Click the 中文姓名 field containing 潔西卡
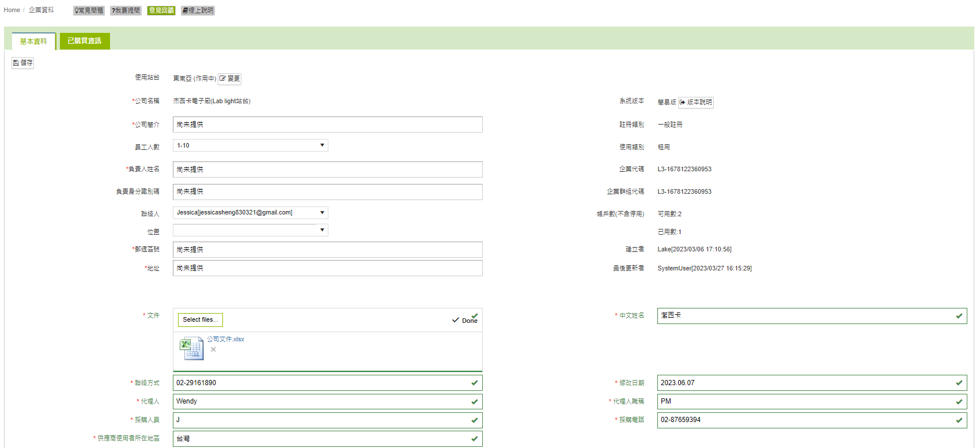The height and width of the screenshot is (448, 980). [812, 316]
